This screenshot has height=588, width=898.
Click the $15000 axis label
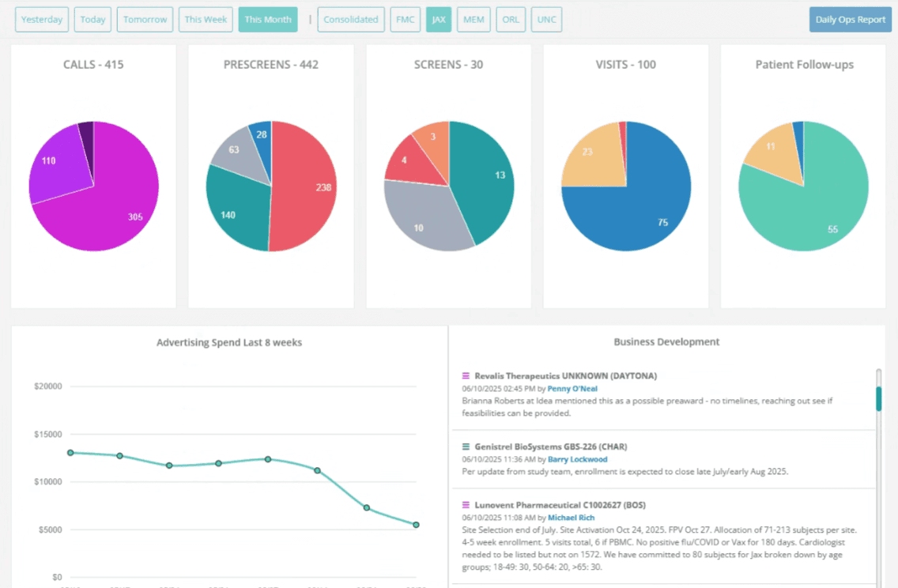tap(48, 435)
